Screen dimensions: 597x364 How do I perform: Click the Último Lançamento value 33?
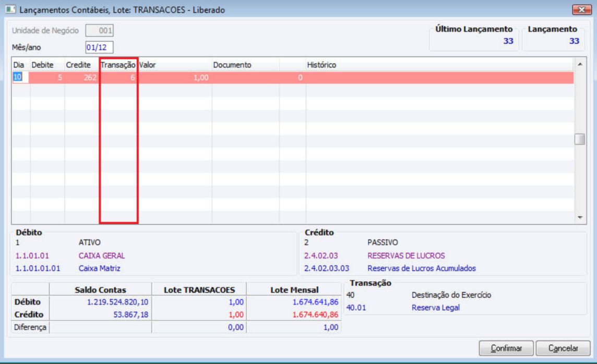(508, 41)
